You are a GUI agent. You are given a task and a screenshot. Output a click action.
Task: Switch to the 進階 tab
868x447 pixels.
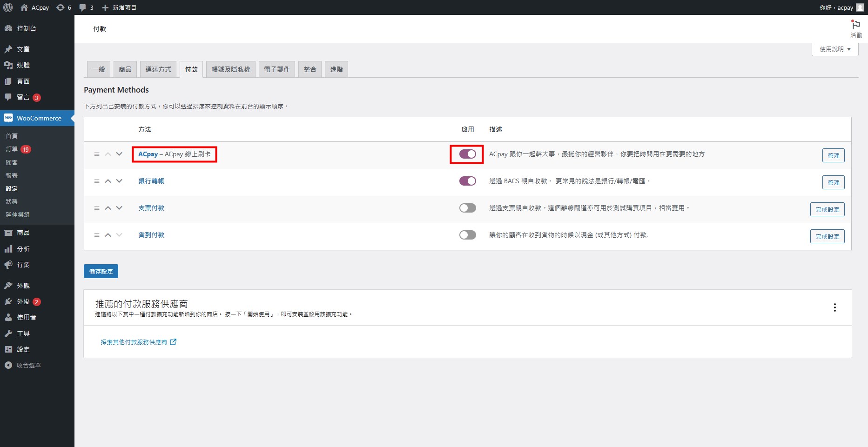tap(336, 69)
